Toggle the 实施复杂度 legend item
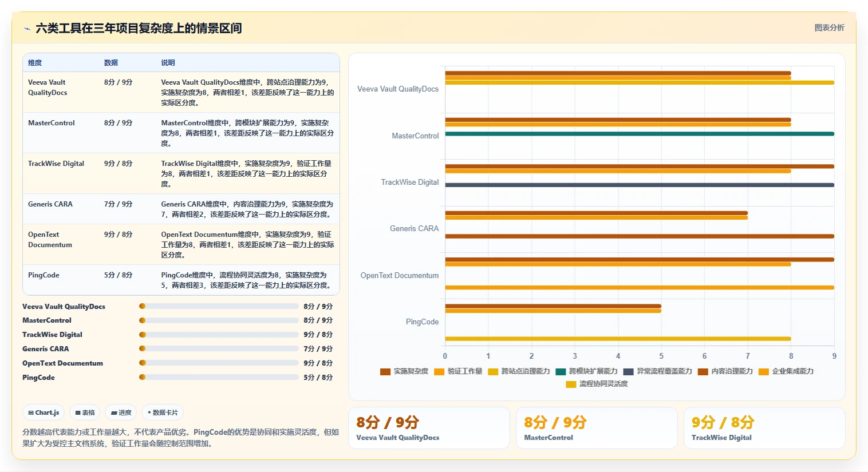Screen dimensions: 868x472 (404, 371)
